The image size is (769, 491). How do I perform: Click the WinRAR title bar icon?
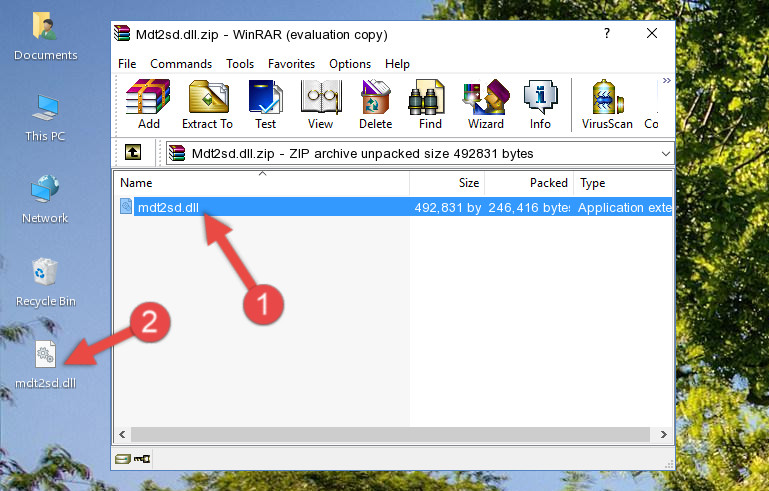(x=122, y=33)
